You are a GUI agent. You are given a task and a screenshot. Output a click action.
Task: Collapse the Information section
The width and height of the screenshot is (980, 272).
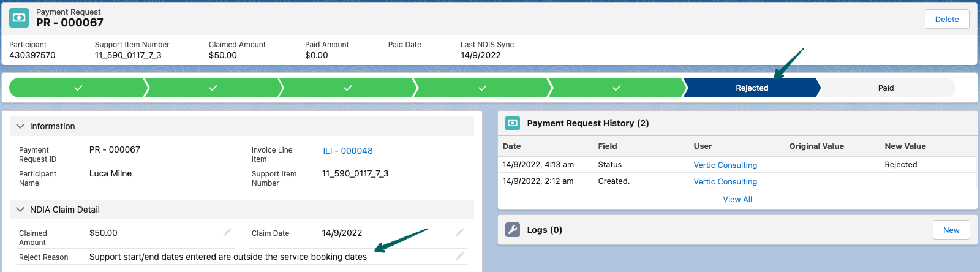[x=20, y=126]
